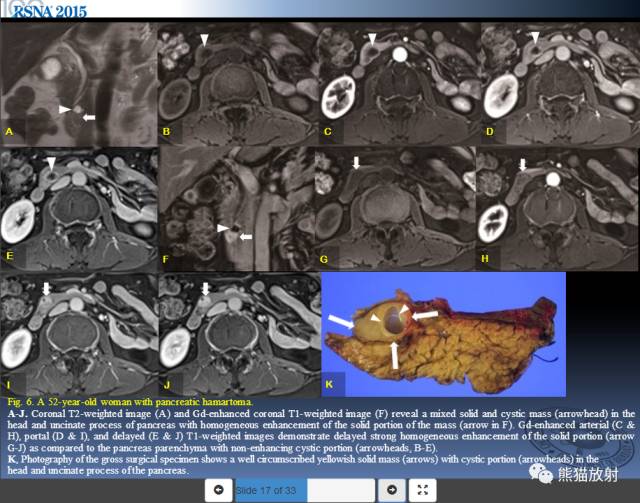Image resolution: width=640 pixels, height=503 pixels.
Task: Select axial image panel G
Action: point(395,209)
